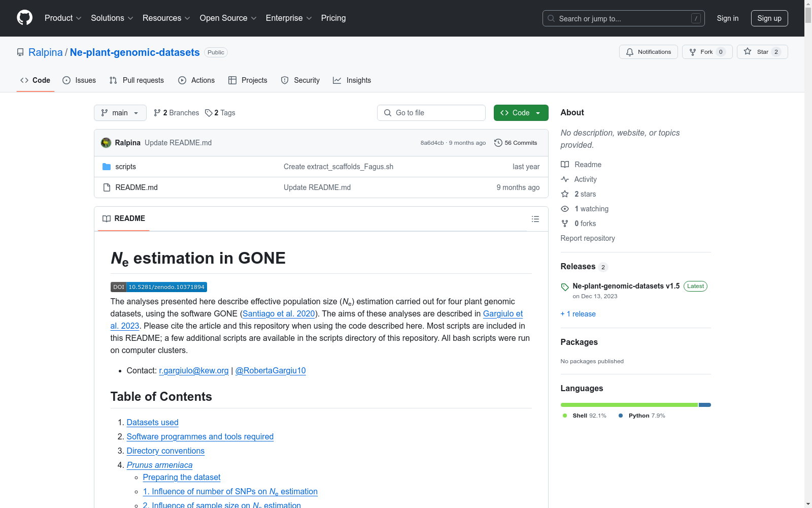
Task: Go to the Pricing page
Action: (333, 18)
